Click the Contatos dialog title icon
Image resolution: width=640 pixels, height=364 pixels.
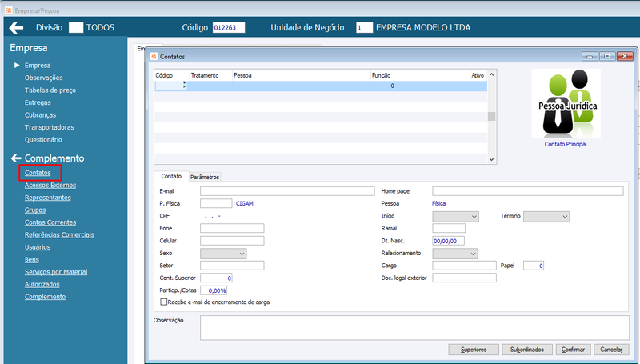pos(154,56)
